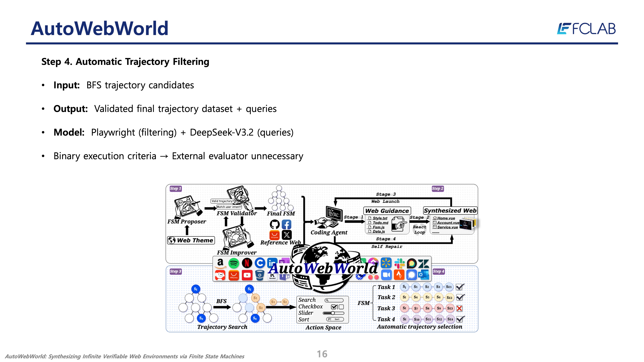Click the Task 2 checkmark box
The height and width of the screenshot is (362, 644).
pyautogui.click(x=460, y=297)
